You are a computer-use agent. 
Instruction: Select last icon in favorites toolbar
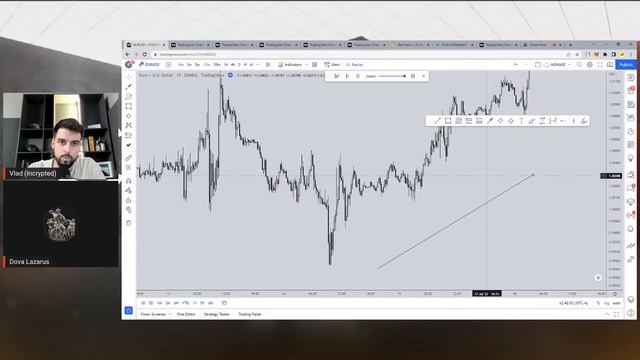[x=584, y=121]
